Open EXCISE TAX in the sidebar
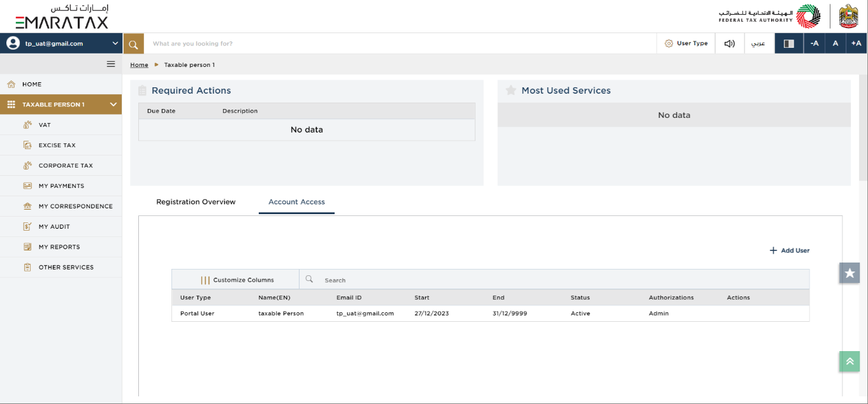Screen dimensions: 868x404 tap(61, 145)
